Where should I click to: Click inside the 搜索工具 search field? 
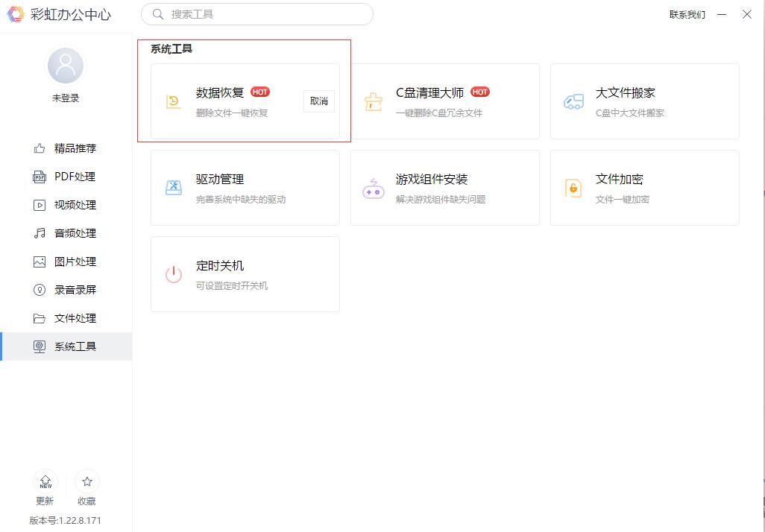pos(256,14)
